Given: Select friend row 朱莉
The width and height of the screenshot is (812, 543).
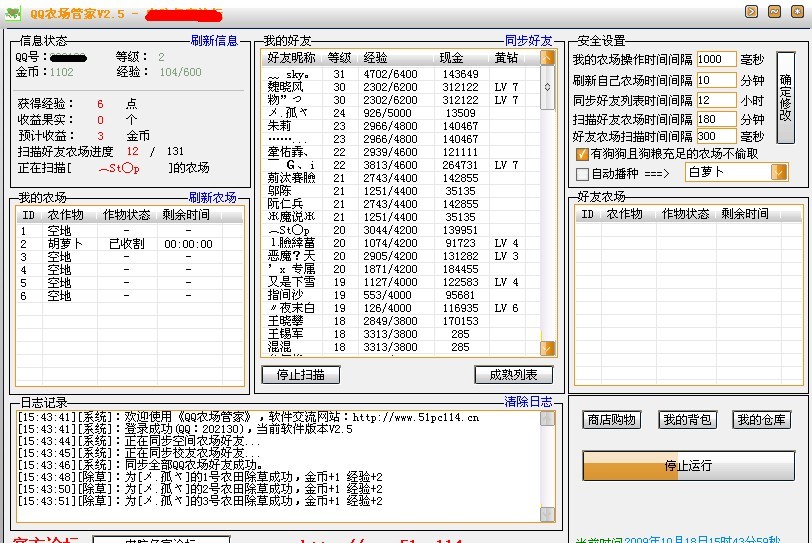Looking at the screenshot, I should (x=401, y=126).
